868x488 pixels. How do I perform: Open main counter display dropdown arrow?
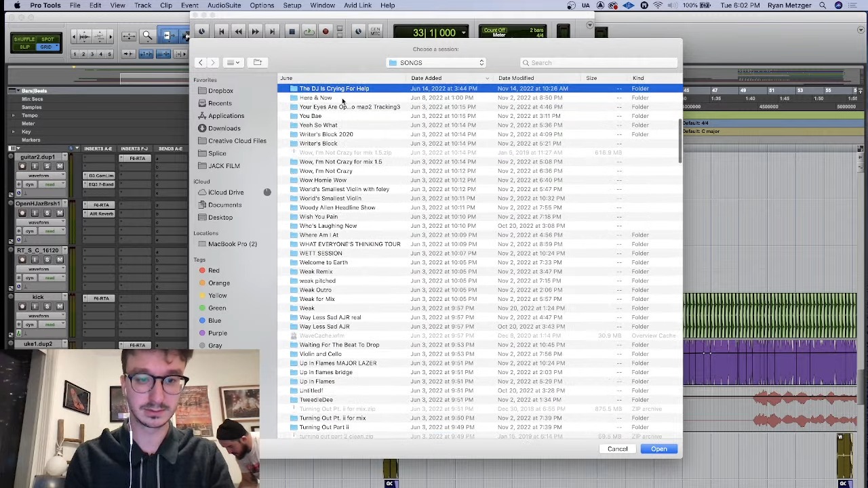pos(464,33)
